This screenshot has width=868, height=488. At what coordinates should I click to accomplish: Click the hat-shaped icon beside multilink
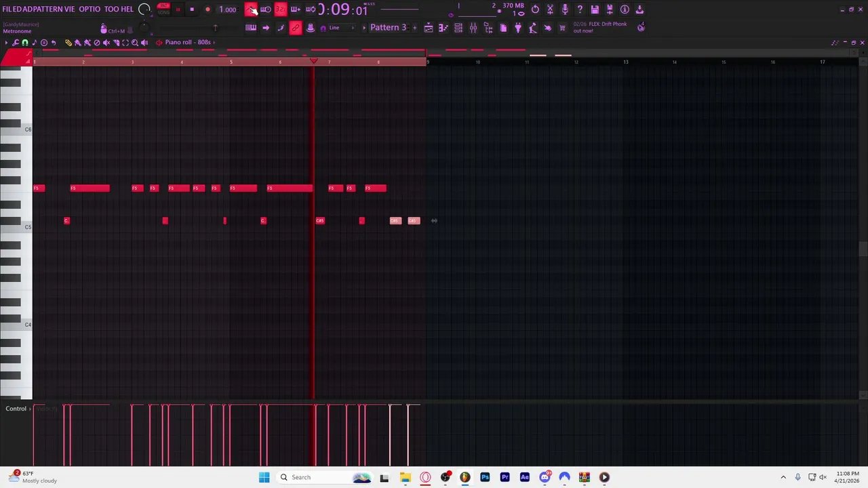pos(310,28)
